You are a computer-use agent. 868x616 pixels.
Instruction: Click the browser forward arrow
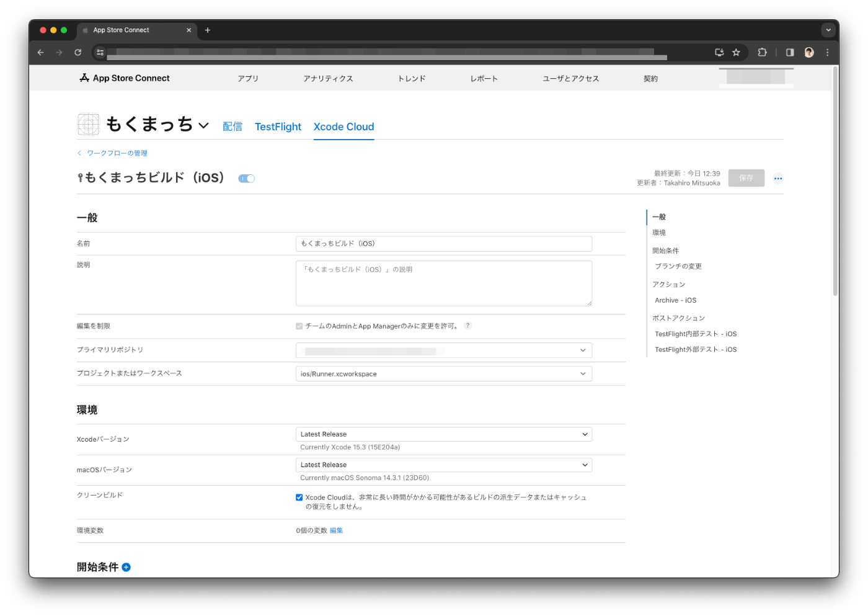pos(60,53)
